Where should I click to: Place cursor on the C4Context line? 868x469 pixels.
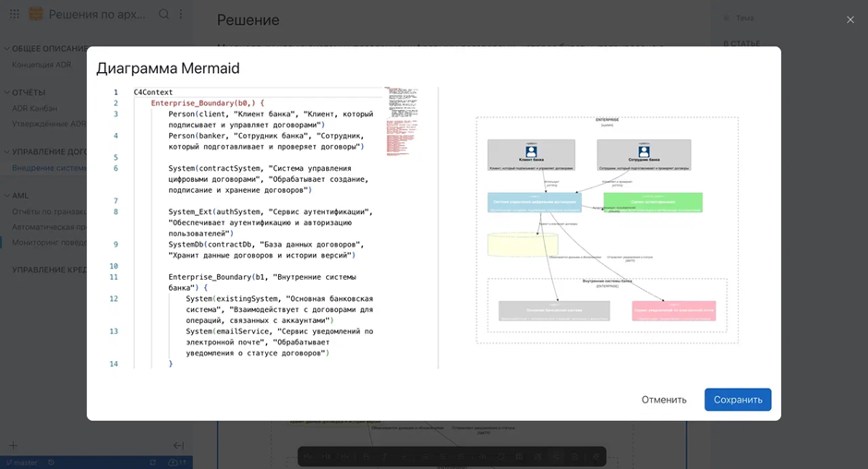(152, 92)
